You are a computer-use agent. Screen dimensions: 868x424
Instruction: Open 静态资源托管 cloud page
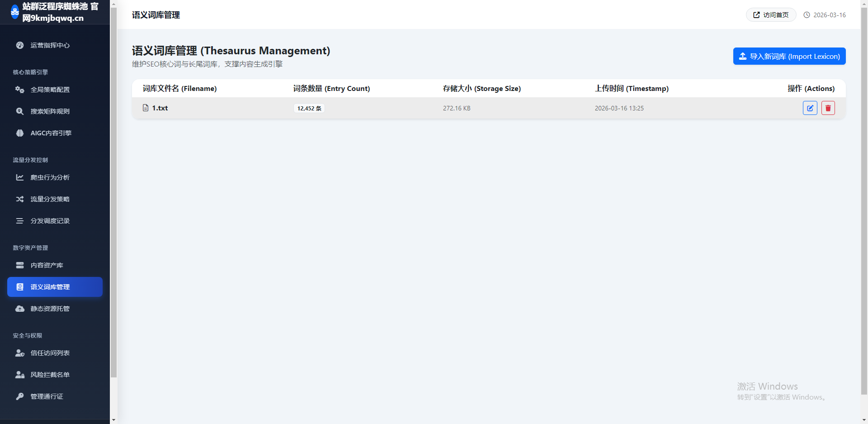tap(50, 309)
